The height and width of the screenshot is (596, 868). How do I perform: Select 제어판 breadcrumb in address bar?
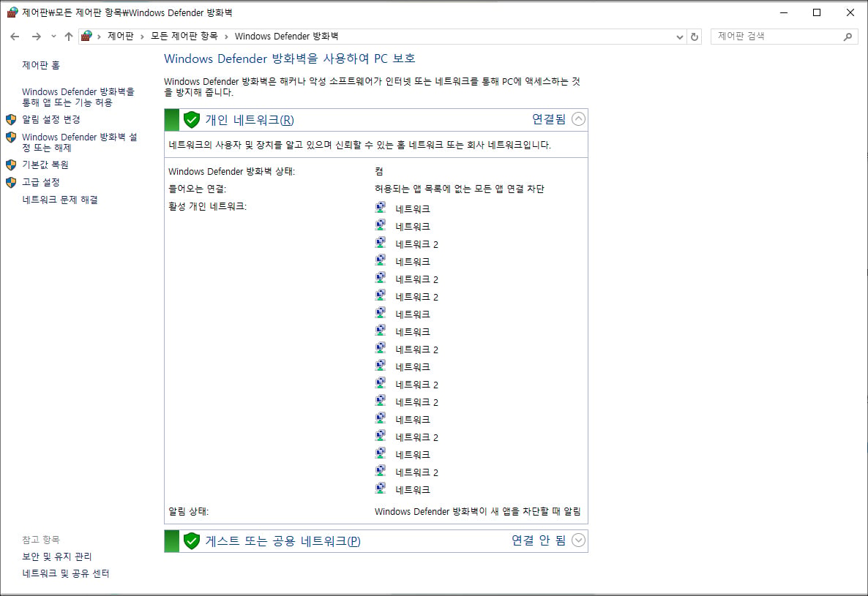(x=121, y=37)
